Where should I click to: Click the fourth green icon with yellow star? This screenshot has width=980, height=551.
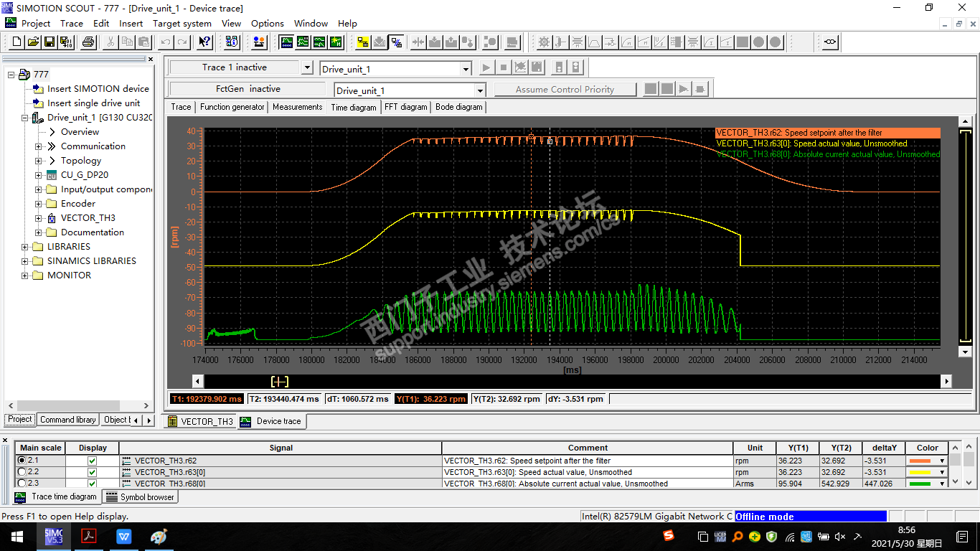(x=336, y=42)
